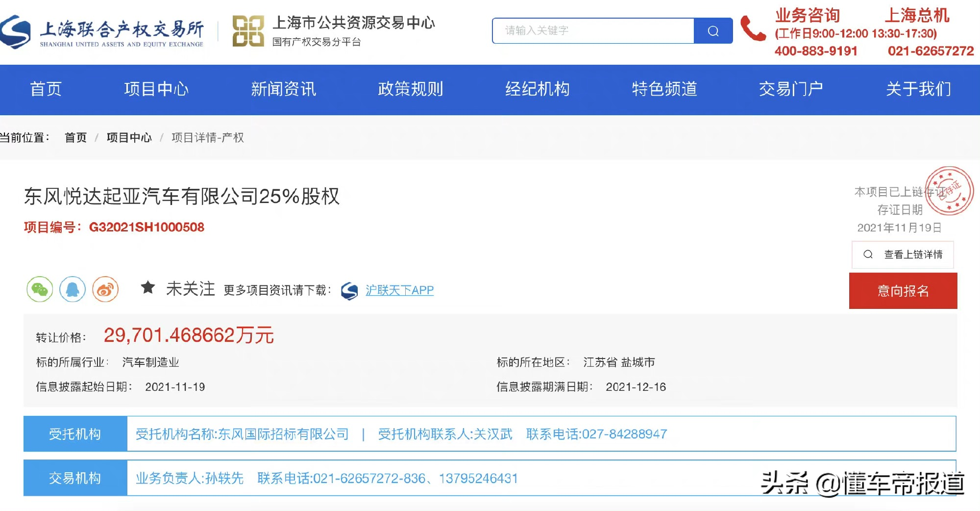980x511 pixels.
Task: Click the red 存证 stamp seal
Action: [949, 191]
